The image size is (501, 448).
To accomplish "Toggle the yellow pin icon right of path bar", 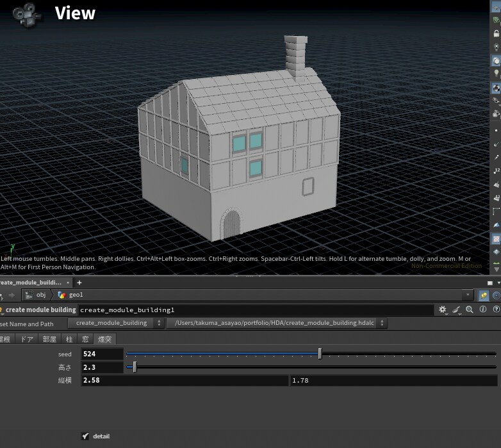I will (x=484, y=295).
